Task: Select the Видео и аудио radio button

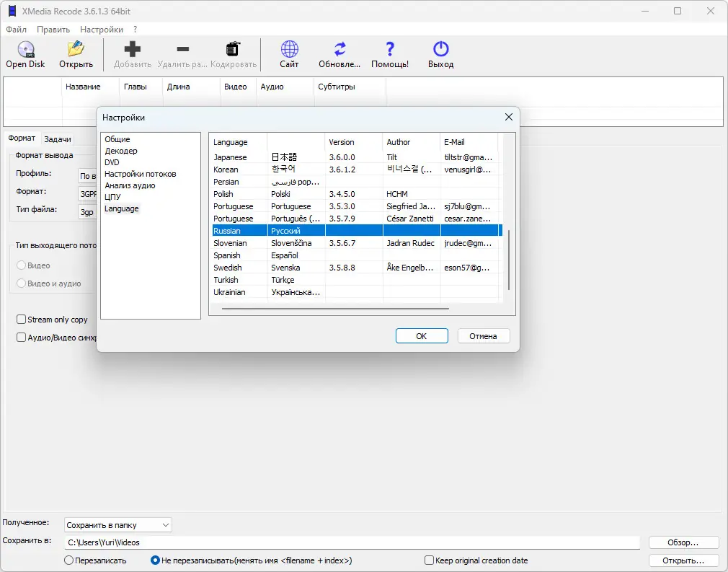Action: (x=21, y=283)
